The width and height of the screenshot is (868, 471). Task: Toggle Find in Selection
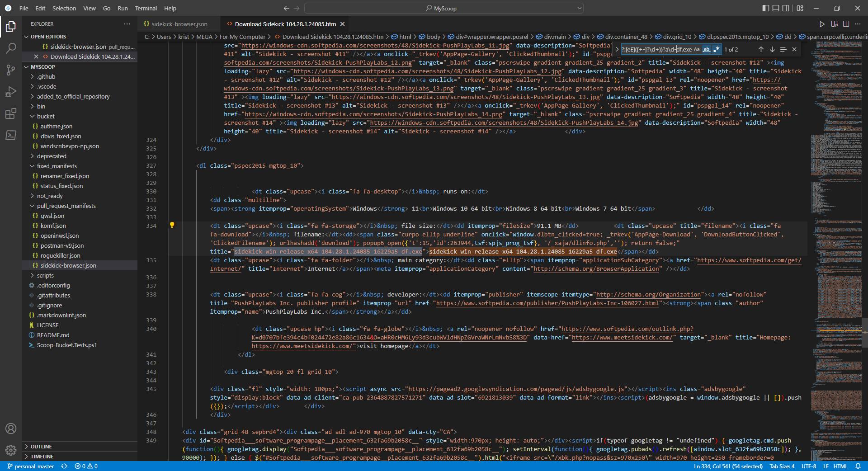pyautogui.click(x=783, y=49)
